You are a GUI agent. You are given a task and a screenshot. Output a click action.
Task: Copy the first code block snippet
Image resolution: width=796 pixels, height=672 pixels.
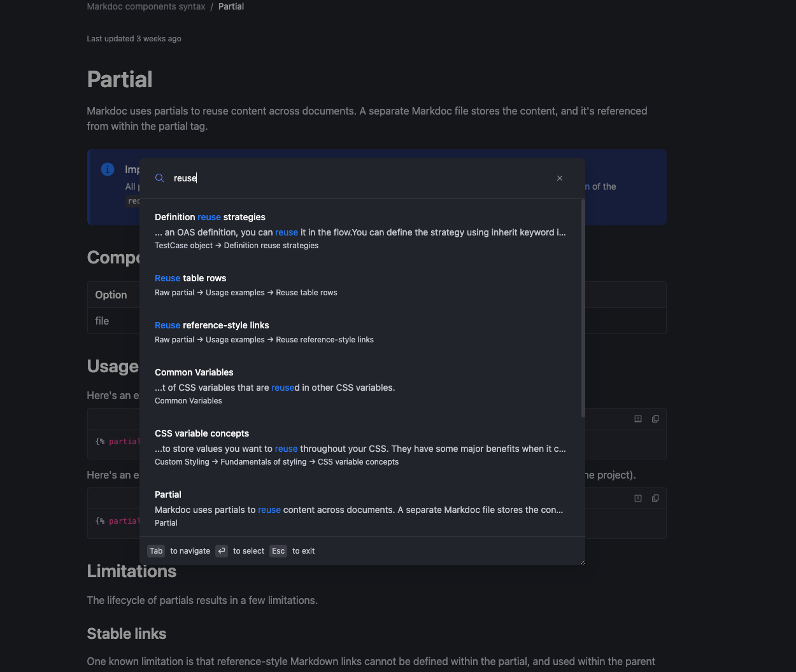point(655,419)
